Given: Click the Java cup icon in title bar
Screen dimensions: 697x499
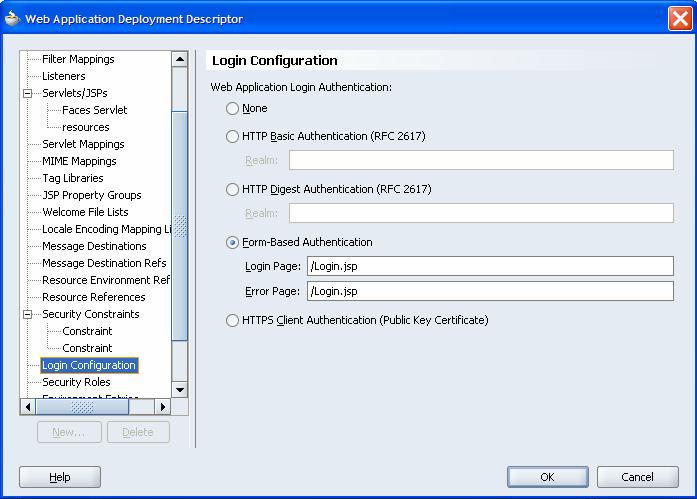Looking at the screenshot, I should 12,18.
